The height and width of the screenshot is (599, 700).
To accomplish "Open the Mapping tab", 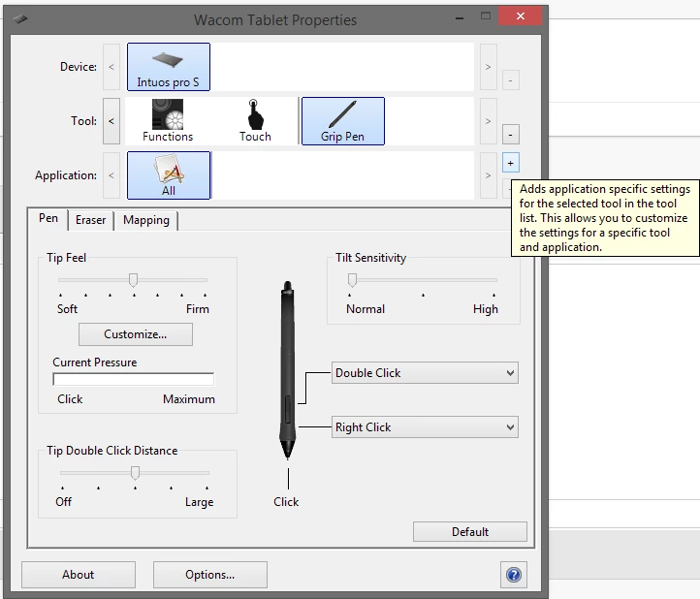I will click(146, 220).
